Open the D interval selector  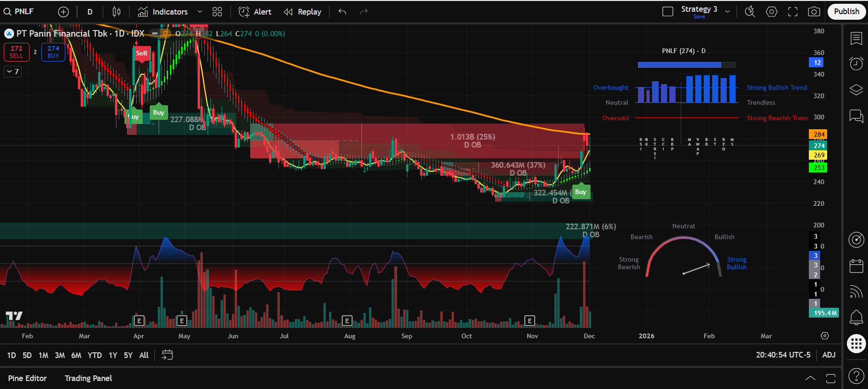tap(90, 12)
